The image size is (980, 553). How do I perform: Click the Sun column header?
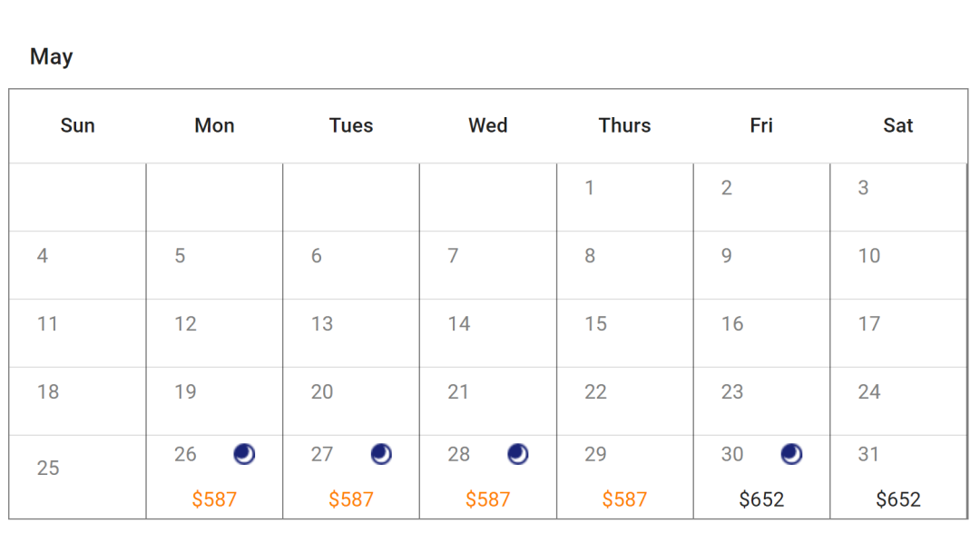pos(77,126)
